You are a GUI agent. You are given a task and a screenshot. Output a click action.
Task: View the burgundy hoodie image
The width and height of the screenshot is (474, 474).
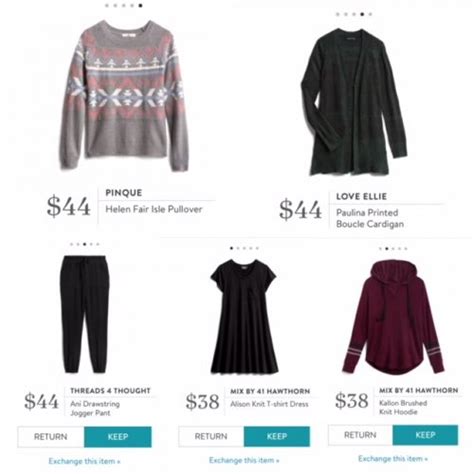tap(393, 317)
